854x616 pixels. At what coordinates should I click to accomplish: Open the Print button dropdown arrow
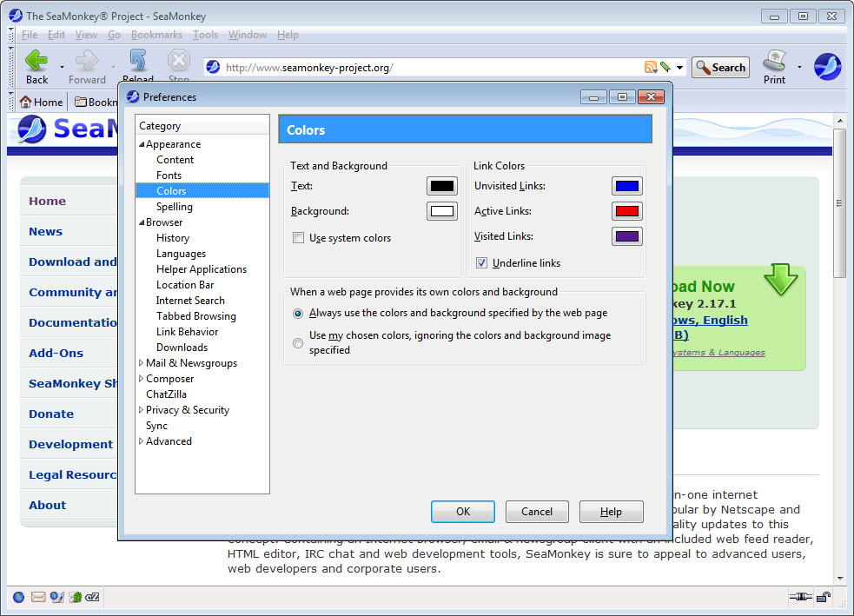coord(799,67)
